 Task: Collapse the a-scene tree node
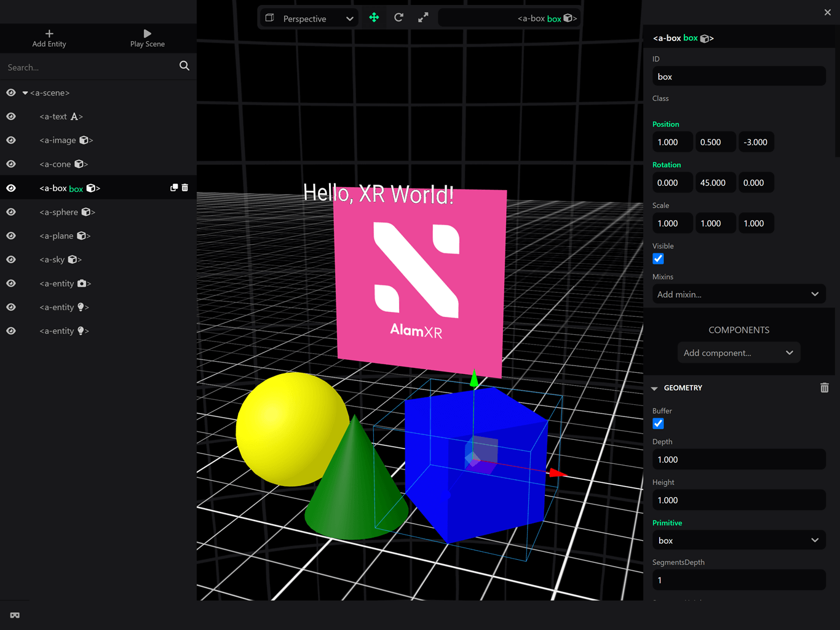[25, 93]
